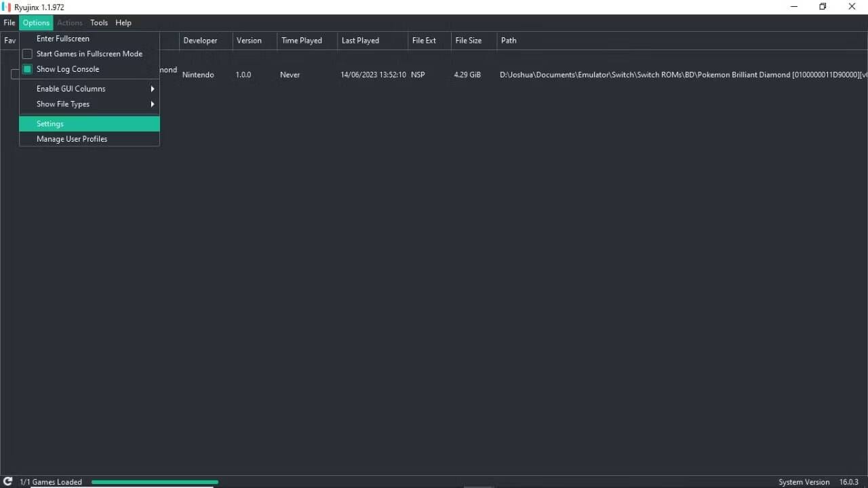Sort games by the Version column

coord(255,41)
